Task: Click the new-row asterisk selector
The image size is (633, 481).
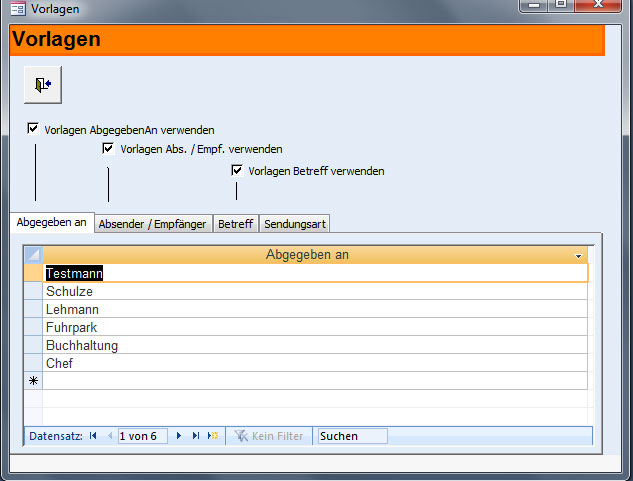Action: tap(34, 380)
